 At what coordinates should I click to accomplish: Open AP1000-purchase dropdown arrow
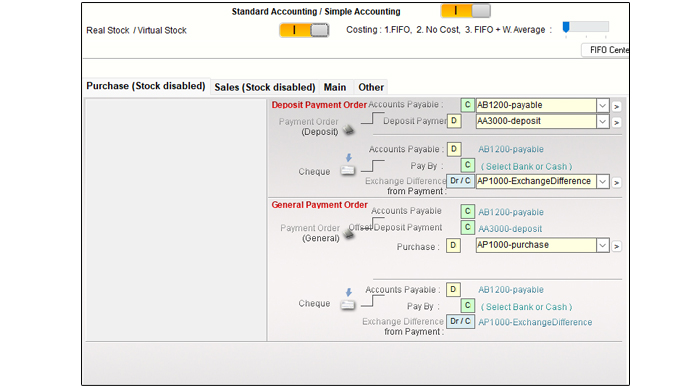coord(603,246)
